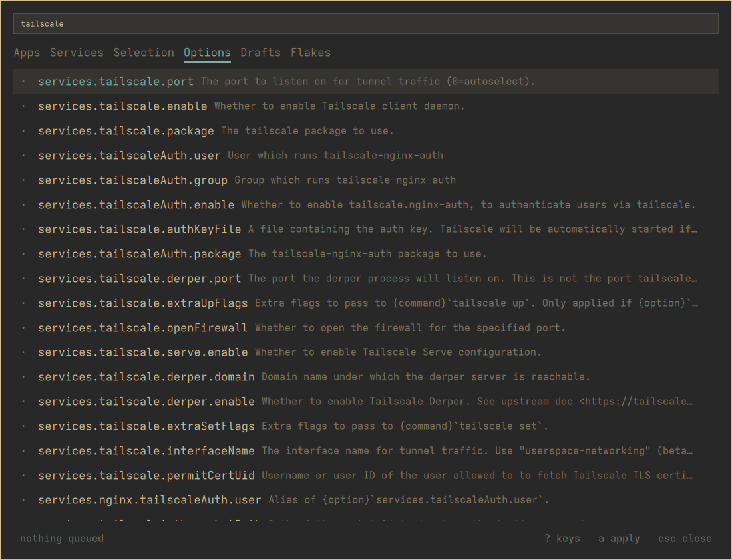Click the '? keys' help hint
732x560 pixels.
click(x=562, y=539)
